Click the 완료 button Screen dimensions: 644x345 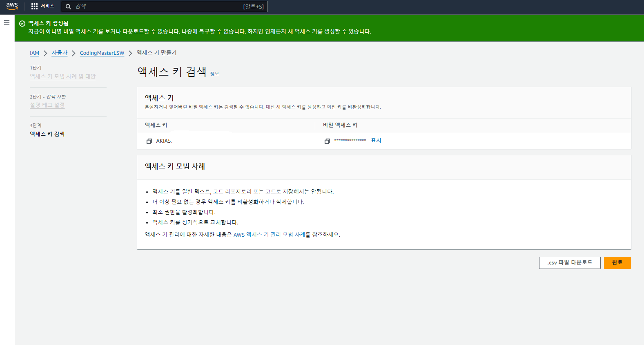(617, 263)
